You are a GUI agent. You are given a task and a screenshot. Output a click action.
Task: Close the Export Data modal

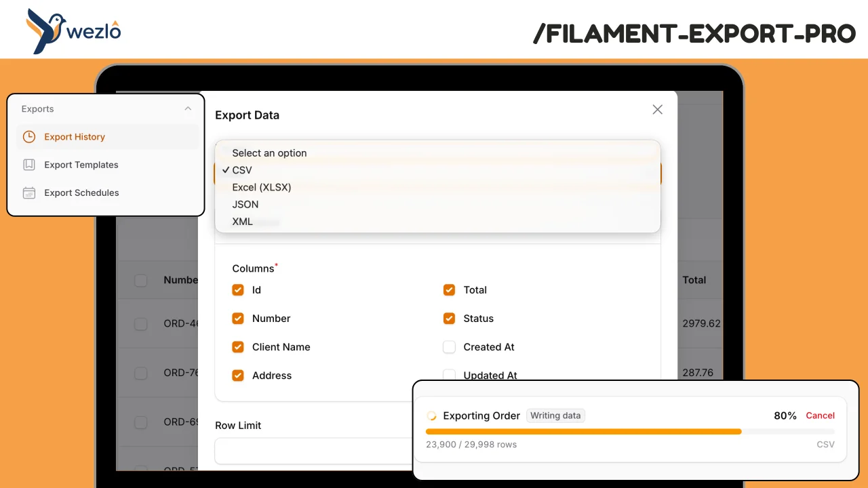click(x=656, y=109)
